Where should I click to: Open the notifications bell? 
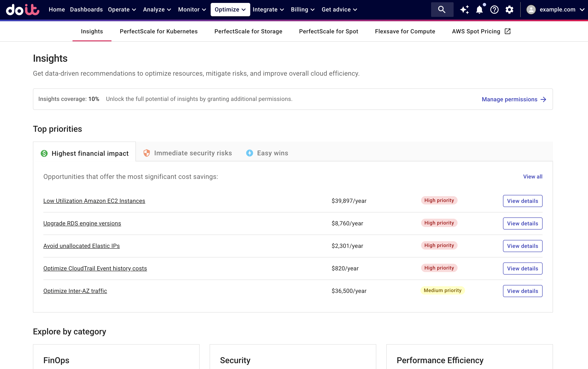479,10
